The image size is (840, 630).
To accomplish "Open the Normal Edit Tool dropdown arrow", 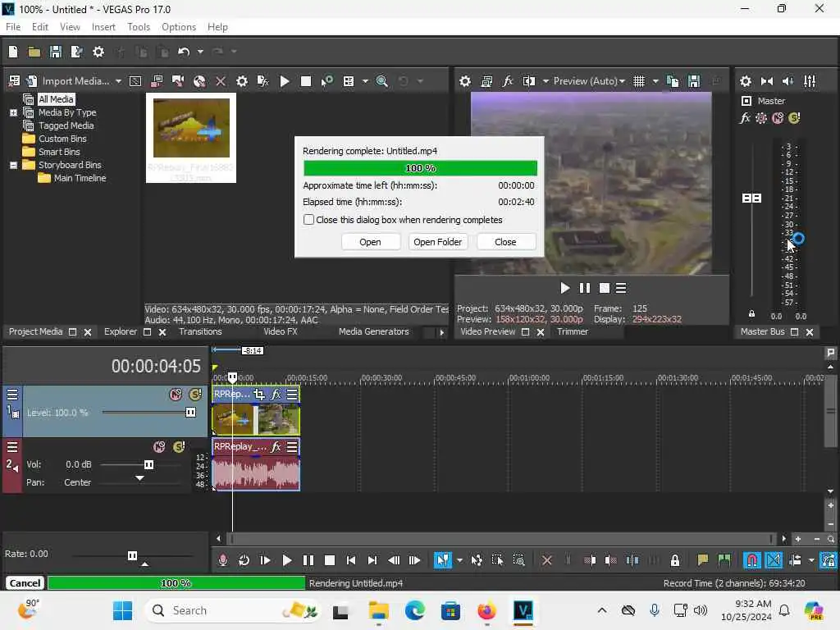I will pyautogui.click(x=459, y=560).
